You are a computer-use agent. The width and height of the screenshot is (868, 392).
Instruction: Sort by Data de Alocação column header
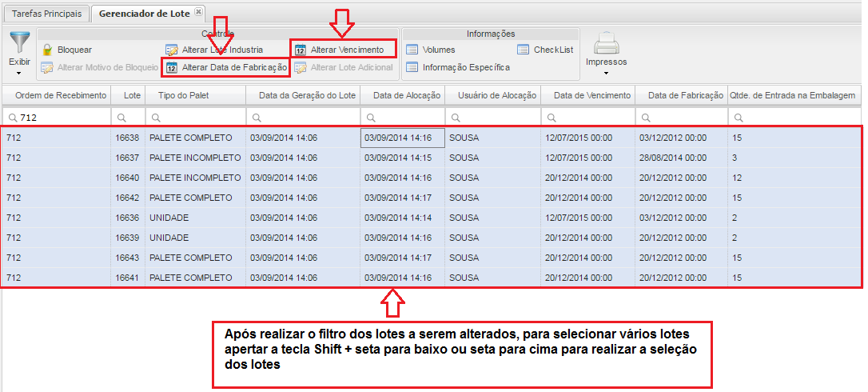[x=403, y=95]
